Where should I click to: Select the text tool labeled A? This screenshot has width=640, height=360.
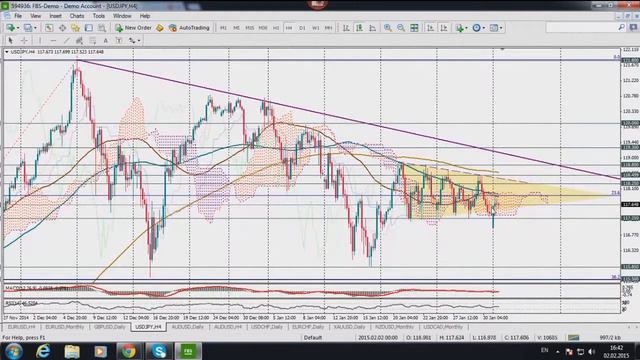click(106, 40)
